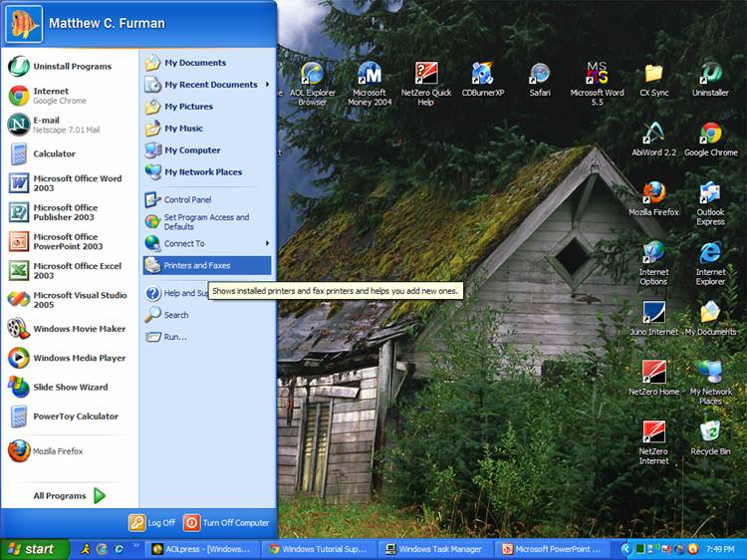Open Uninstall Programs from Start menu
Image resolution: width=747 pixels, height=560 pixels.
(69, 66)
